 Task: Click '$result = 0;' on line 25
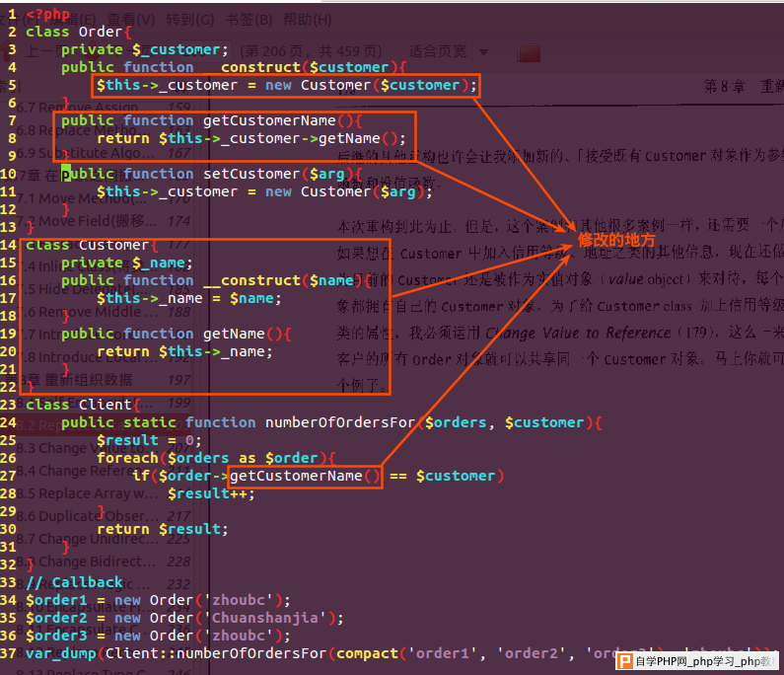[149, 440]
